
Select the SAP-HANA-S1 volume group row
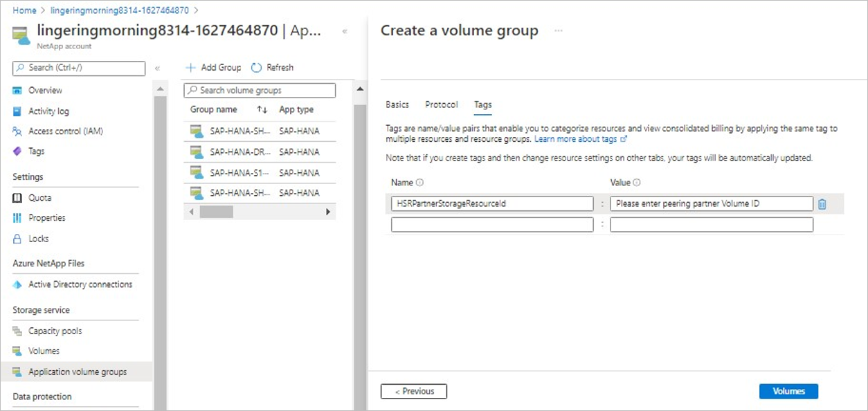click(260, 173)
